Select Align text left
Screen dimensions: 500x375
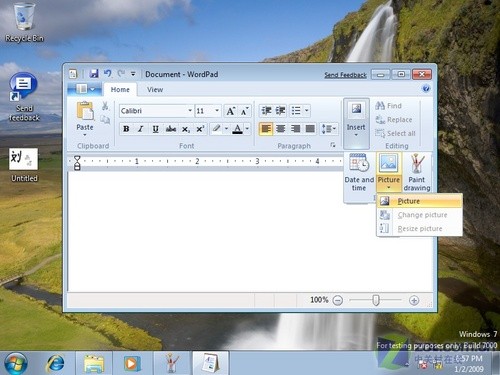pos(266,129)
